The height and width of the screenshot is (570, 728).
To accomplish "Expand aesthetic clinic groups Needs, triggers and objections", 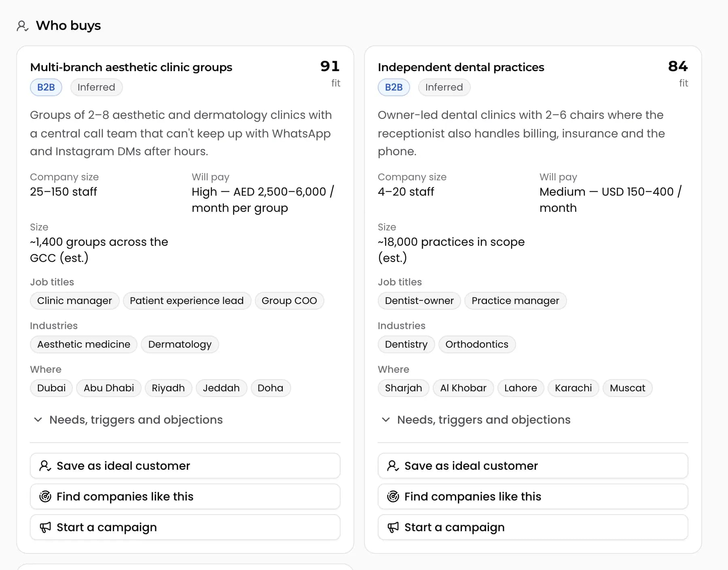I will [128, 420].
